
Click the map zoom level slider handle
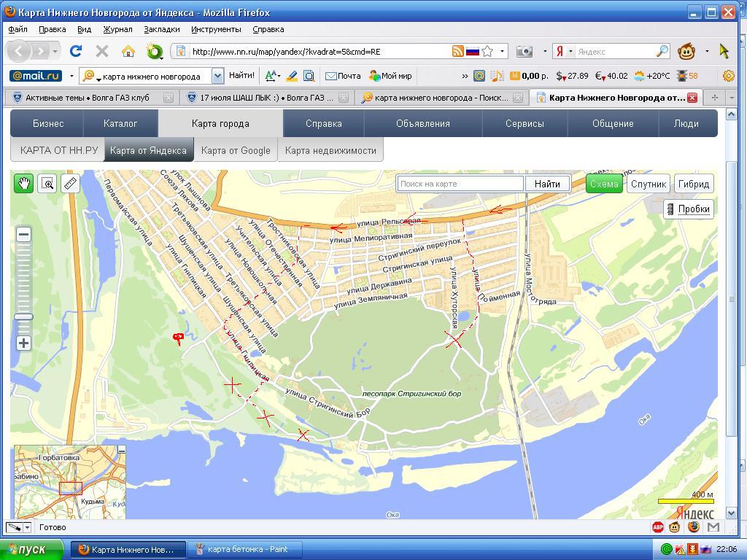[24, 316]
